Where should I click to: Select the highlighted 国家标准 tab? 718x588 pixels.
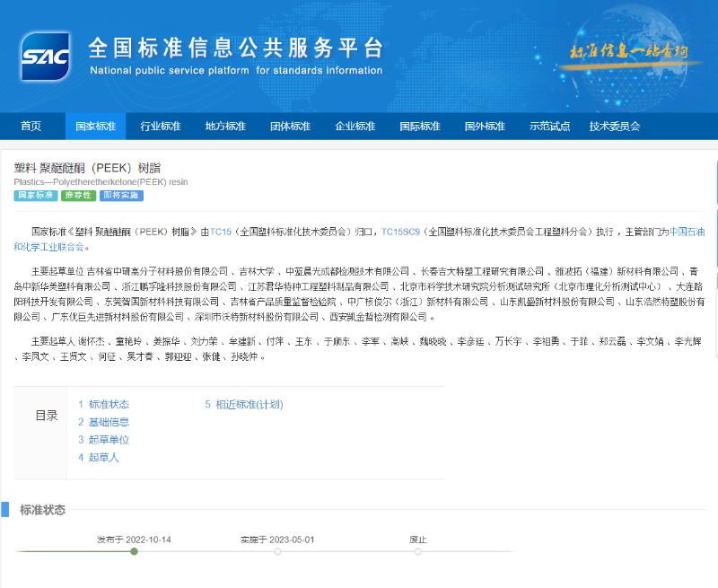click(96, 126)
